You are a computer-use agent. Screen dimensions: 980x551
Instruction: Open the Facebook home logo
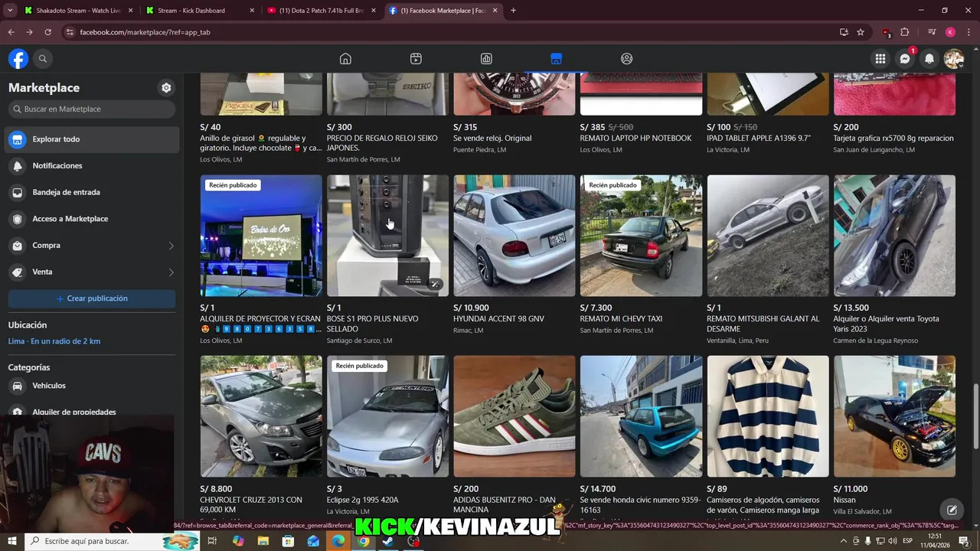pyautogui.click(x=18, y=59)
